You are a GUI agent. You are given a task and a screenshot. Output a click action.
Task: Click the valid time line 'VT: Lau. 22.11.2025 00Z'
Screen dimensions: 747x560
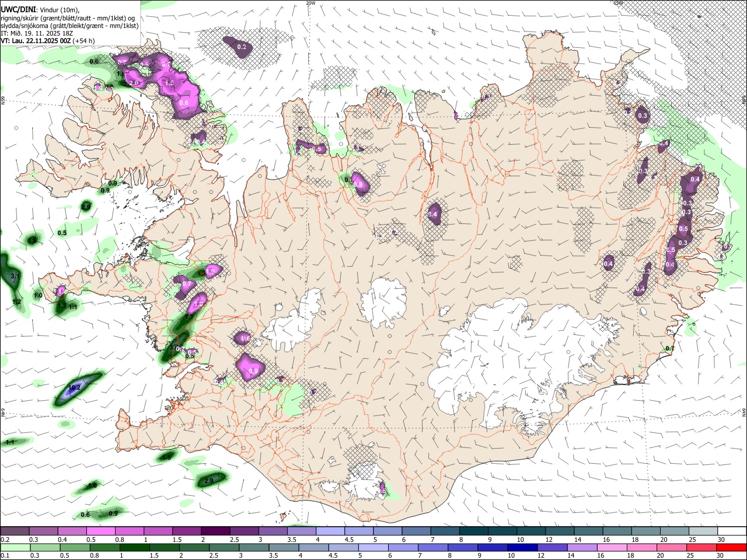pos(36,41)
